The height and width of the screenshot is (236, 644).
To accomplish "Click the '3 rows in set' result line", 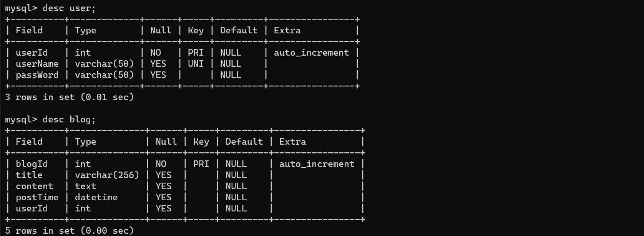I will click(x=69, y=97).
